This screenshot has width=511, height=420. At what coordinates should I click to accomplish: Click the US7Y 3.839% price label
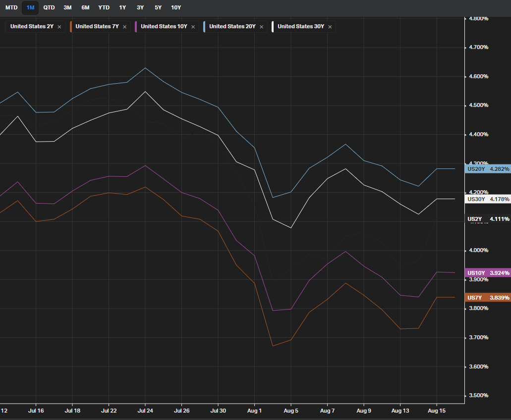point(488,298)
